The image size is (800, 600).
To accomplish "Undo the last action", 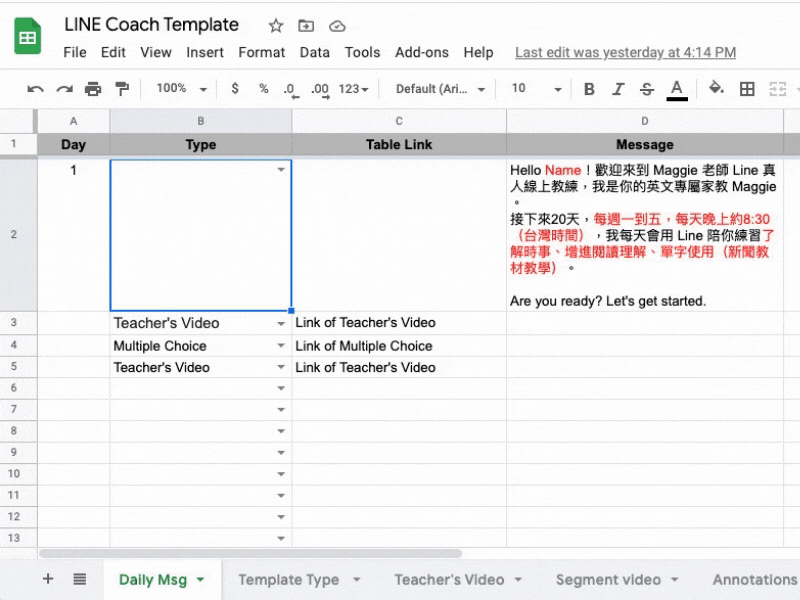I will (x=36, y=88).
